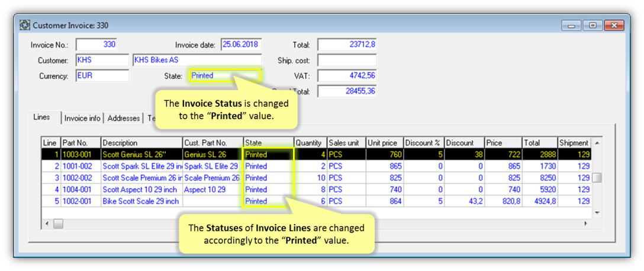
Task: Click the Sales unit column header
Action: click(x=347, y=143)
